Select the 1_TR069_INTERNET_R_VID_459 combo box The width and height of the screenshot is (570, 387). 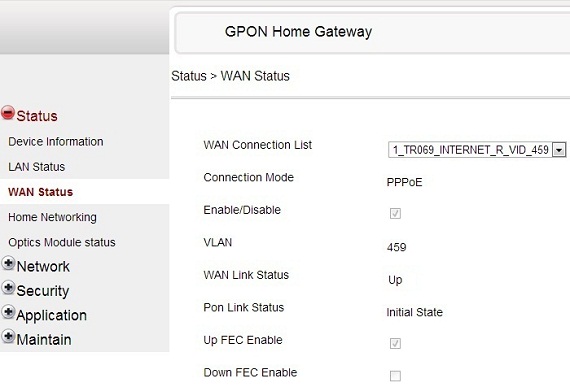coord(477,150)
